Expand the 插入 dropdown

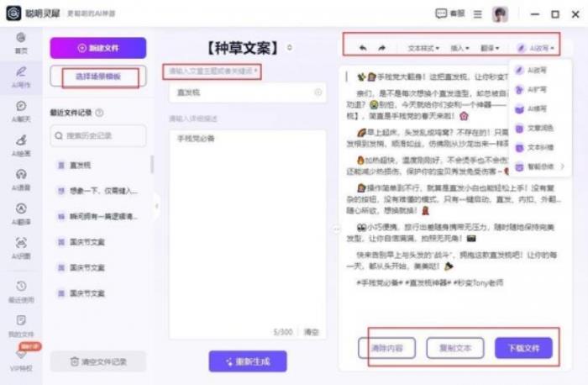459,49
